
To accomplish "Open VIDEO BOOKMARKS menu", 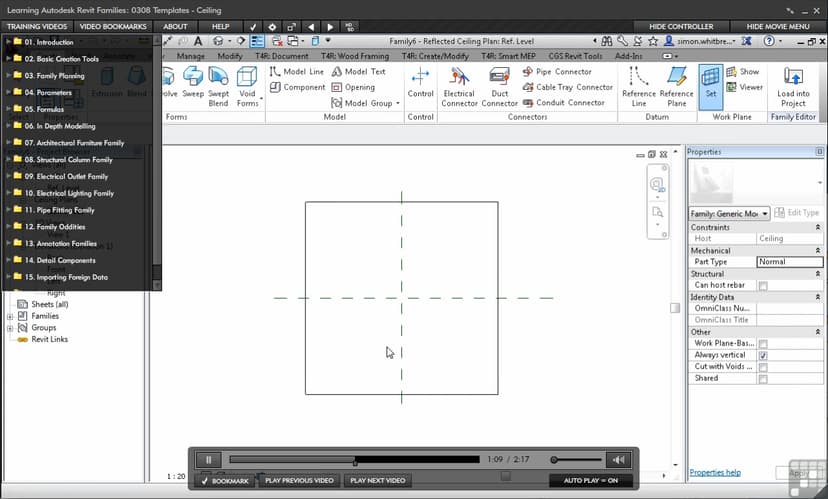I will [x=112, y=26].
